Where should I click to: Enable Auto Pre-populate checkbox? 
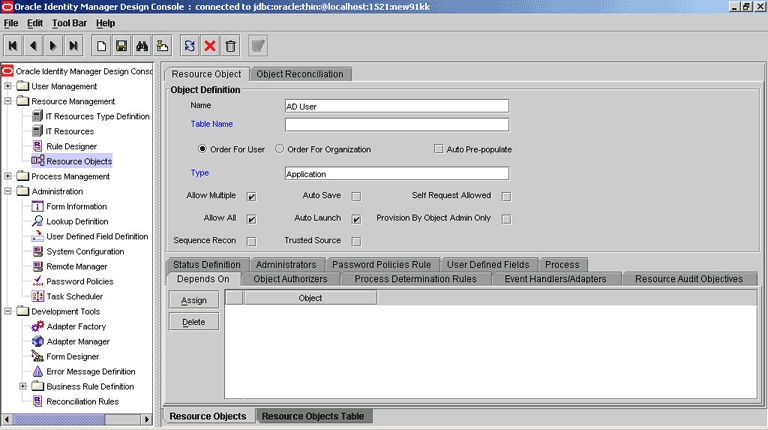[438, 149]
